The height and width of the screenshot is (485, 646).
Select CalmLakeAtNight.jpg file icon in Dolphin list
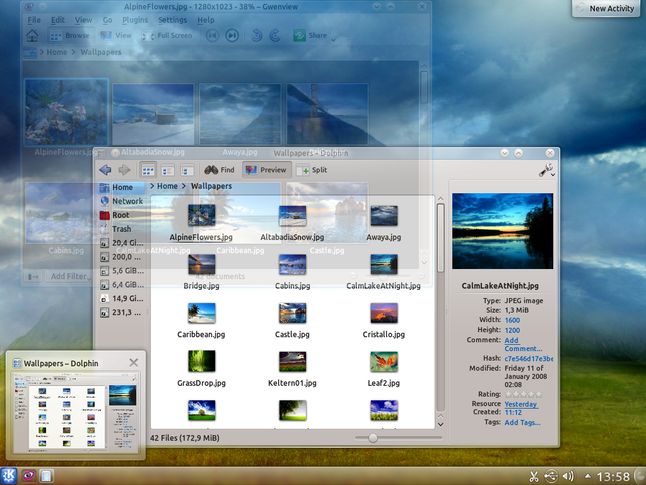click(x=384, y=264)
